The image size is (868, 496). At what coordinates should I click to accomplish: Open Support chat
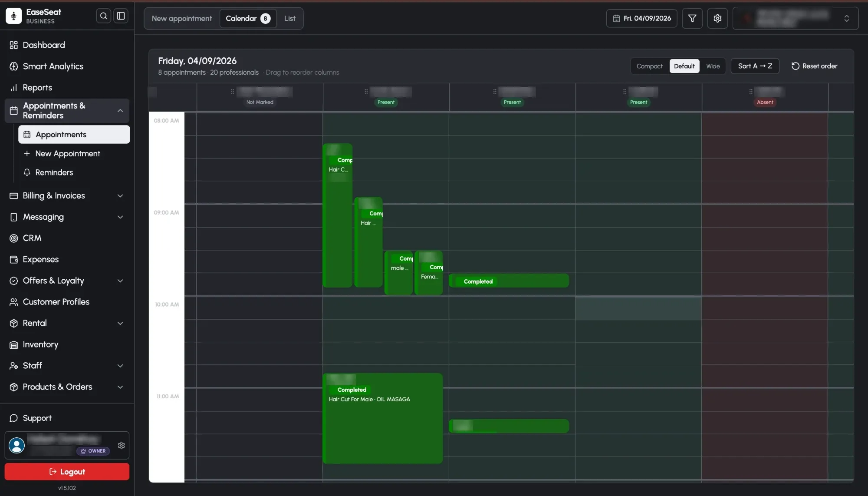[x=67, y=418]
